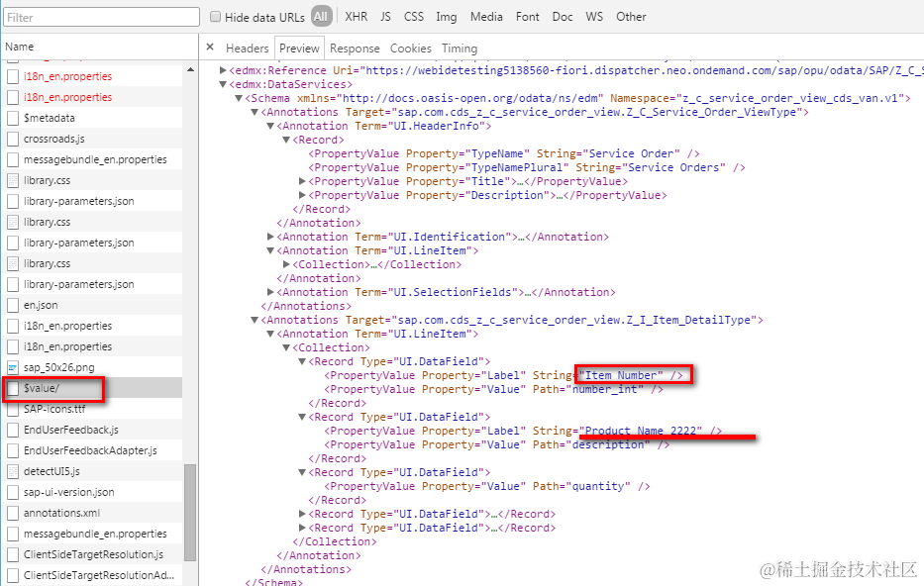Screen dimensions: 924x586
Task: Collapse the edmx:DataServices node
Action: point(224,84)
